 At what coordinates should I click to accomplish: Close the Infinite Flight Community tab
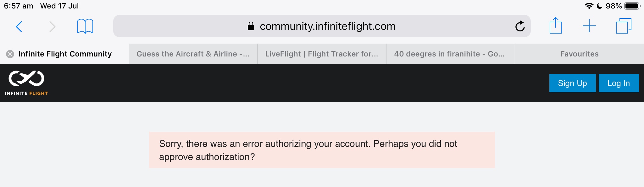point(10,54)
